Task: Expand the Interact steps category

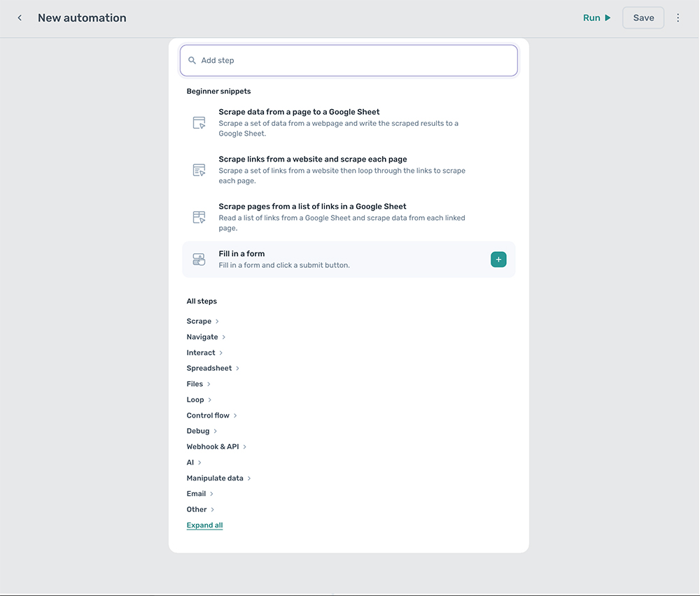Action: tap(204, 353)
